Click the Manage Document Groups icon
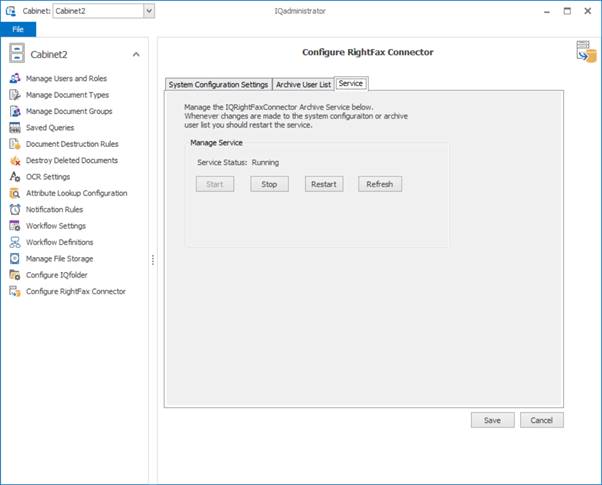602x485 pixels. pos(15,111)
